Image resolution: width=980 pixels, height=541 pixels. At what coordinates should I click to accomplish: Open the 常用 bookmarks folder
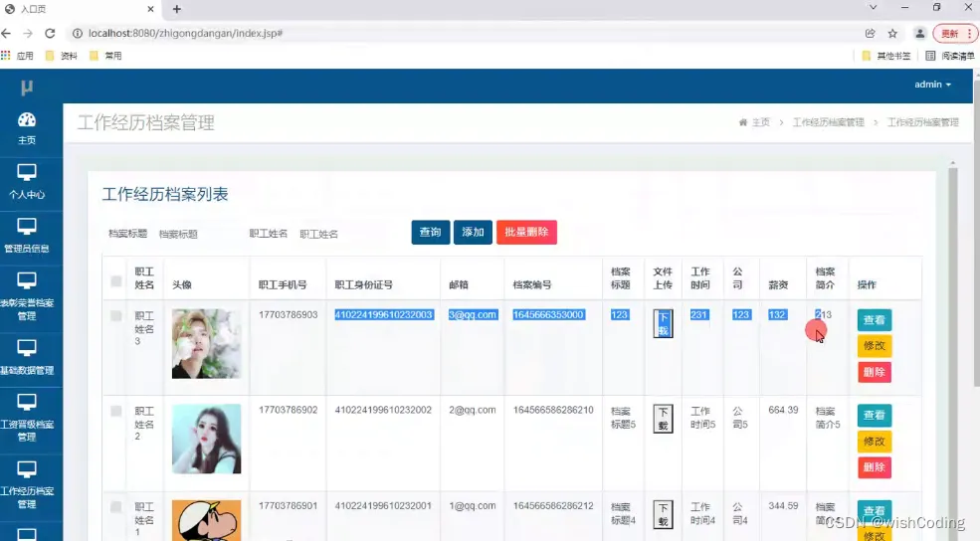105,56
